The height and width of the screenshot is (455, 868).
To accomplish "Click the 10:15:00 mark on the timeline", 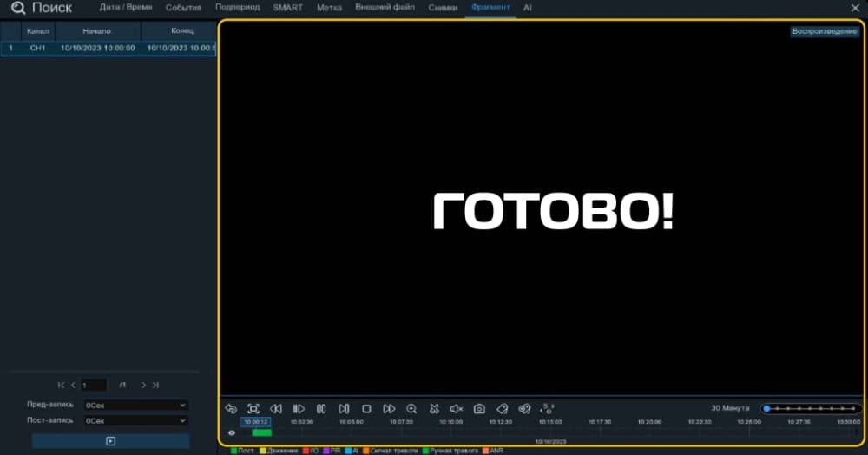I will coord(550,422).
